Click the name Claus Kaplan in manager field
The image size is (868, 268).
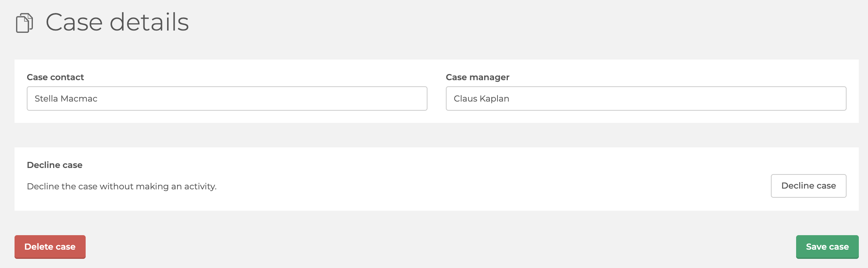pyautogui.click(x=481, y=98)
